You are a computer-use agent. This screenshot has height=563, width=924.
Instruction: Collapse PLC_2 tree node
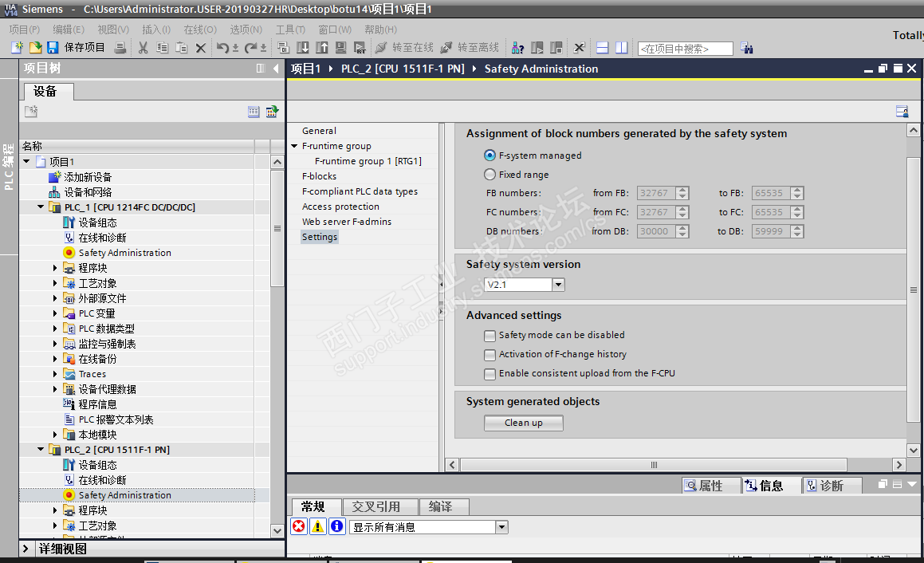[x=41, y=449]
